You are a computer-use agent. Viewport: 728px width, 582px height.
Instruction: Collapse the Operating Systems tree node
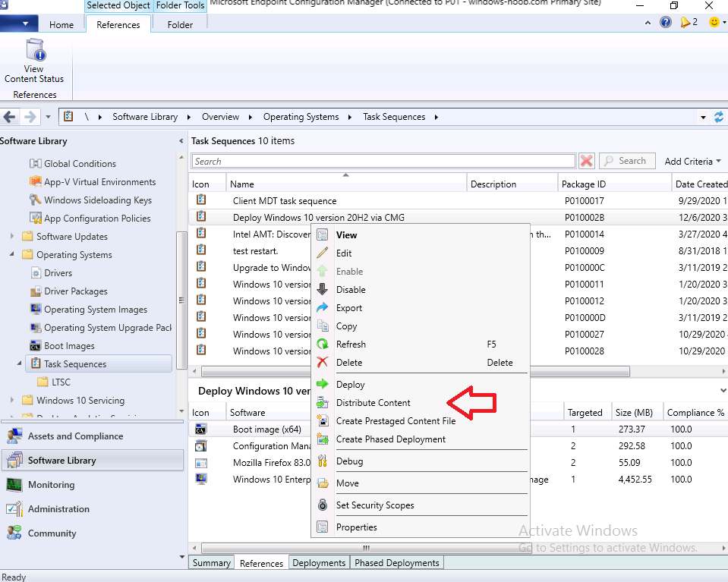(12, 254)
